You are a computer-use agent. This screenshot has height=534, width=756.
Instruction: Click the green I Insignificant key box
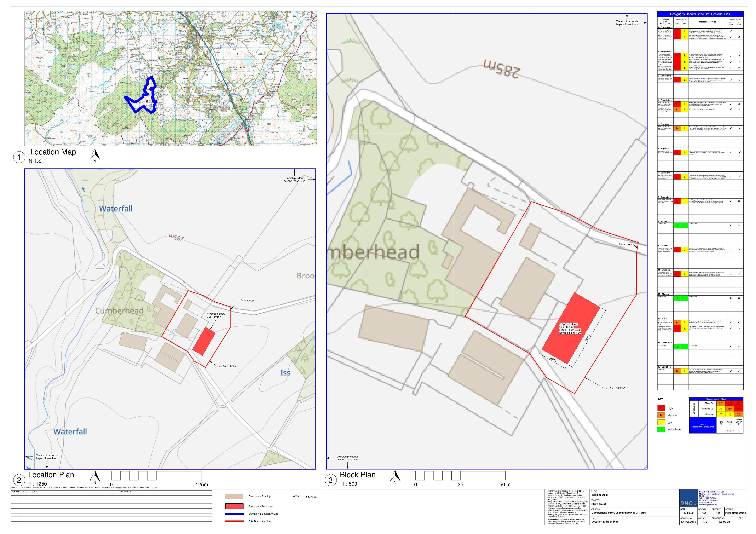661,430
